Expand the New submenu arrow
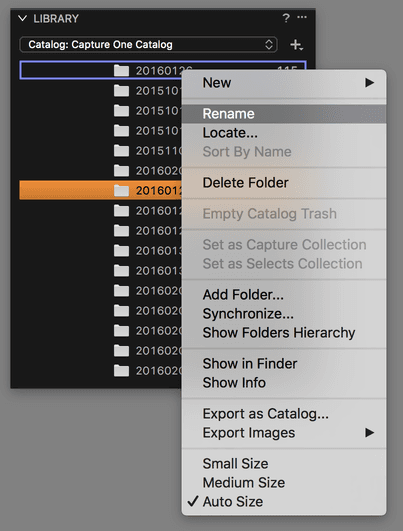 point(369,83)
